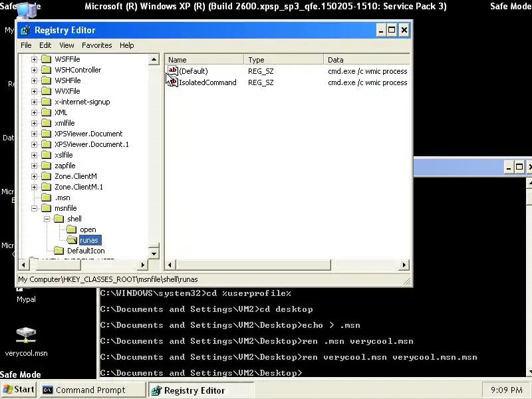
Task: Open the View menu
Action: pyautogui.click(x=66, y=45)
